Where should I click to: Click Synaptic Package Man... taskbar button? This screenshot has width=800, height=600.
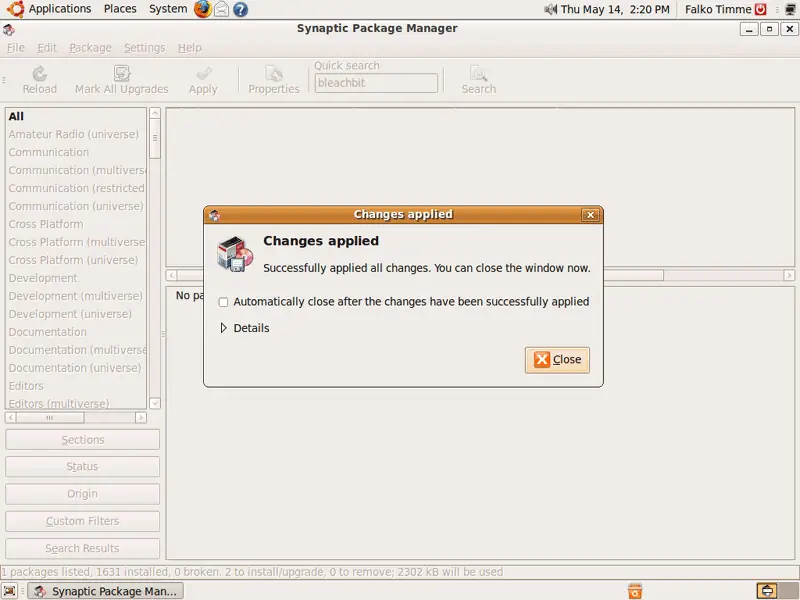point(105,591)
